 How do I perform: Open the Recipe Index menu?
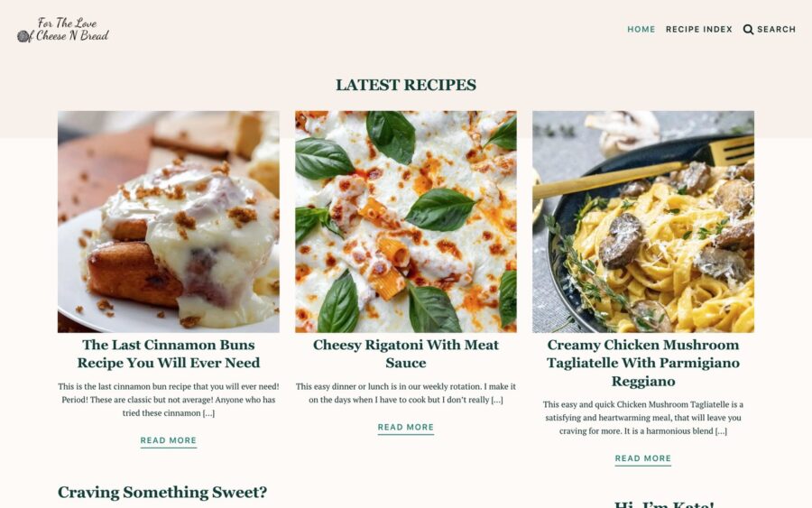coord(698,30)
